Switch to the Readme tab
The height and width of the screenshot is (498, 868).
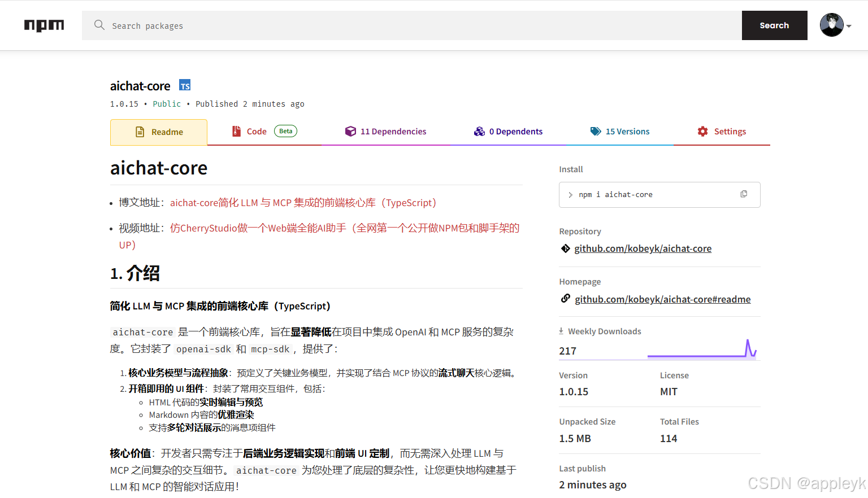click(159, 132)
